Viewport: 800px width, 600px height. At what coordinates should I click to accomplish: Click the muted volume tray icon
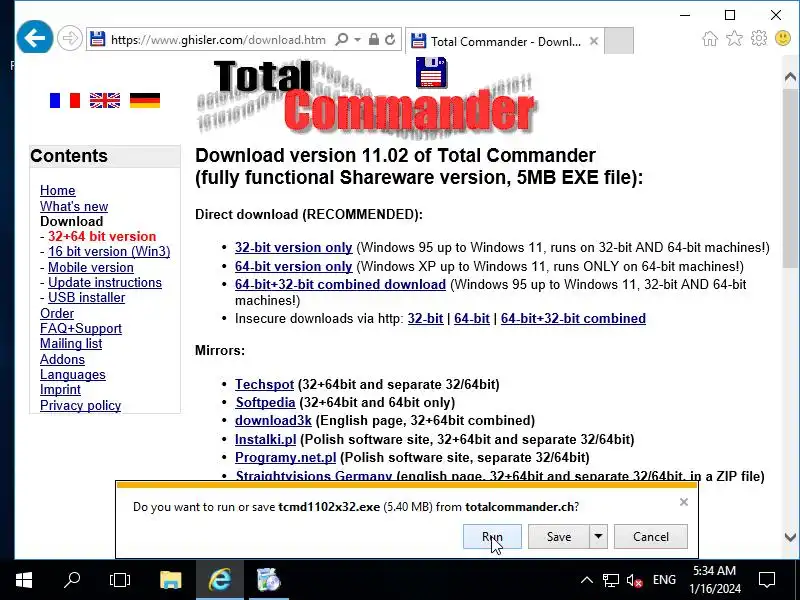[x=635, y=581]
